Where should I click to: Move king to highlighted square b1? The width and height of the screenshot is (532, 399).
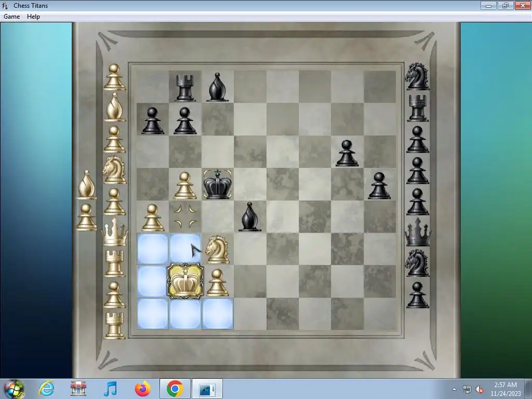(185, 314)
